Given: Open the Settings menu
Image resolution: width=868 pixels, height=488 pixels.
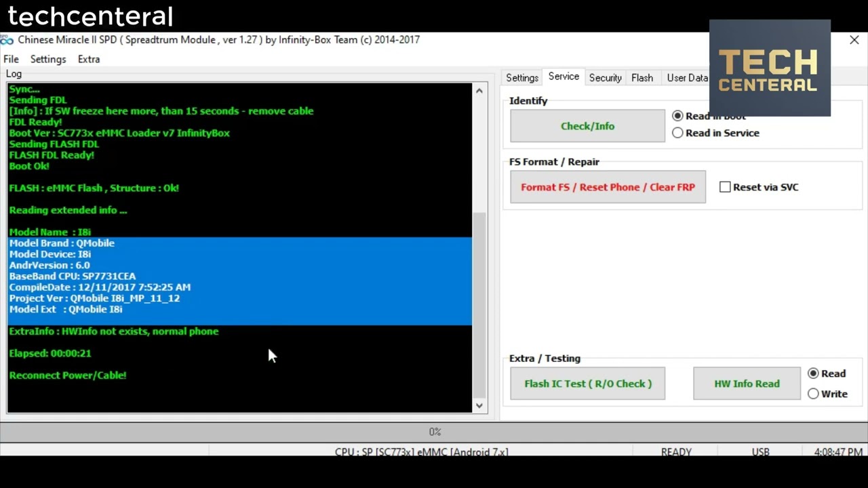Looking at the screenshot, I should [x=48, y=59].
